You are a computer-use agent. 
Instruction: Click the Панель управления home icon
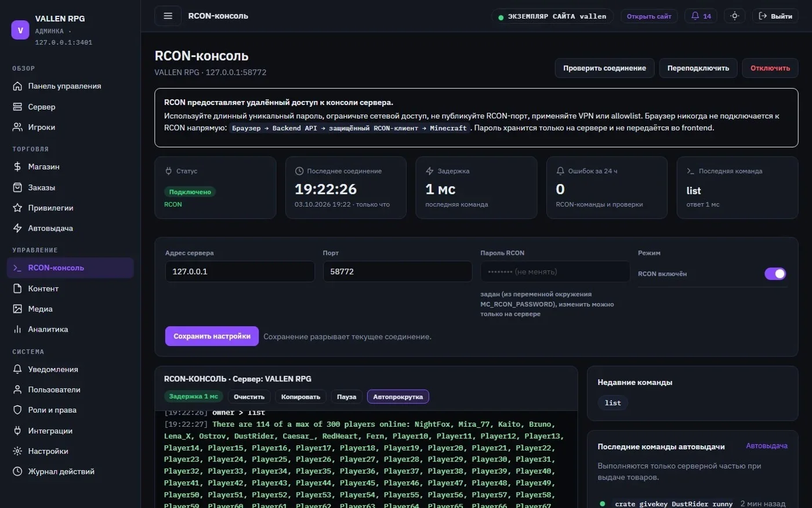(x=17, y=86)
